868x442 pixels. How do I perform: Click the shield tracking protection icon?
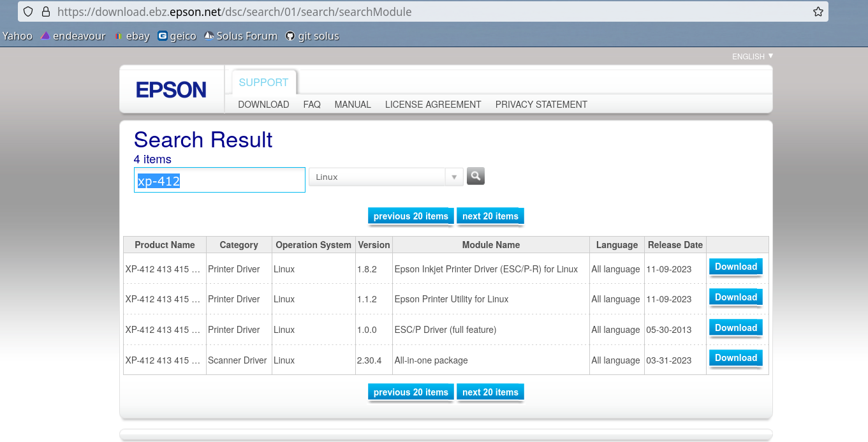(x=28, y=11)
